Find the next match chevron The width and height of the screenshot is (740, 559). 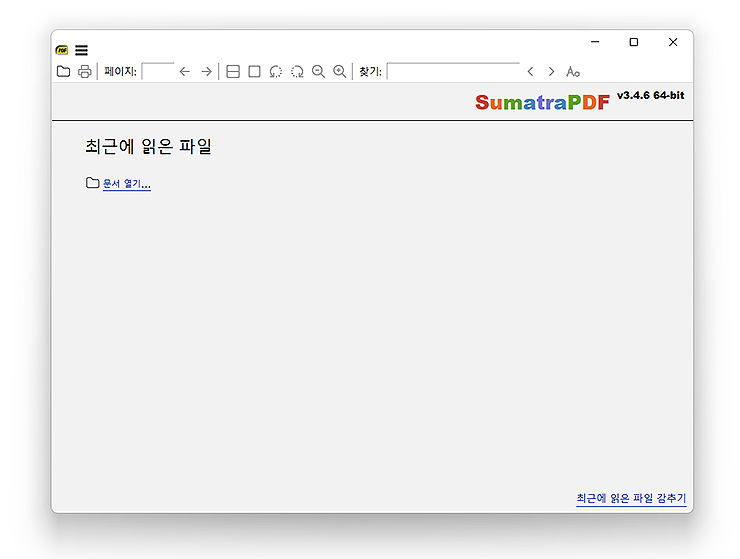coord(551,71)
